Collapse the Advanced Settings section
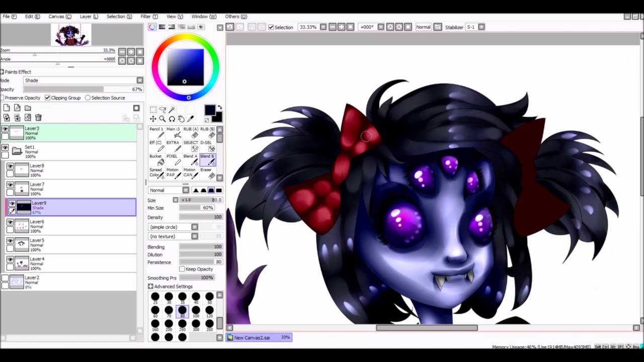Viewport: 644px width, 362px height. [x=150, y=287]
